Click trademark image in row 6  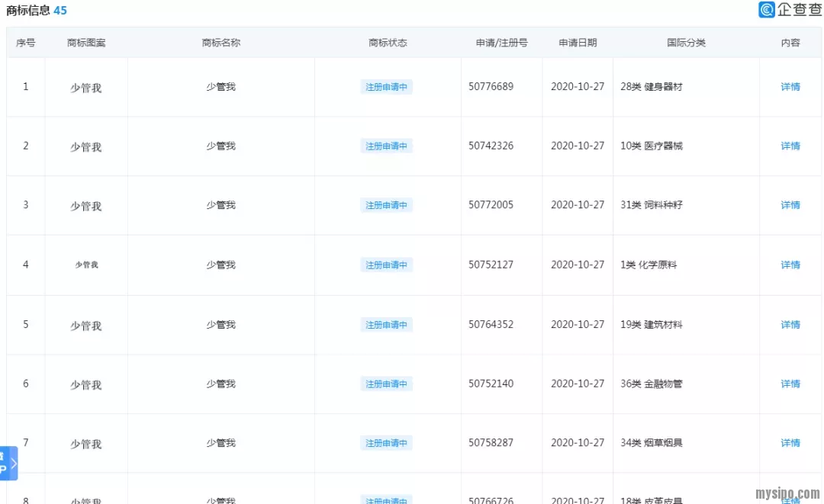[86, 385]
